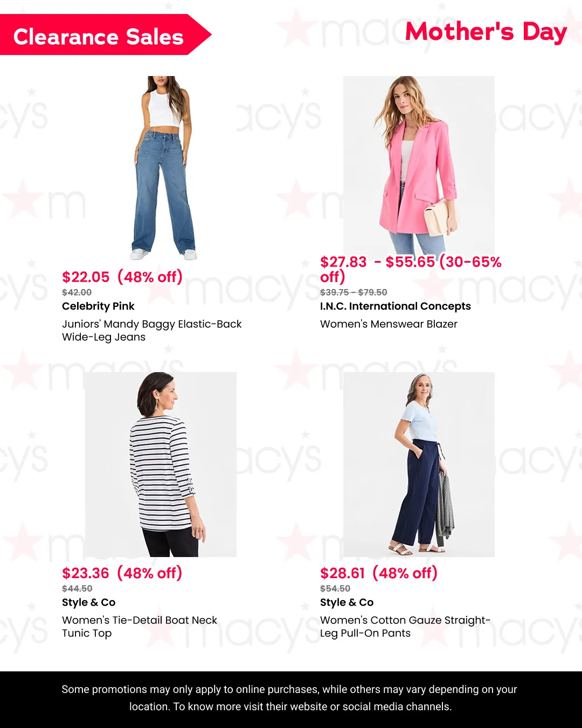Select Style & Co brand under pants
This screenshot has width=582, height=728.
[347, 602]
